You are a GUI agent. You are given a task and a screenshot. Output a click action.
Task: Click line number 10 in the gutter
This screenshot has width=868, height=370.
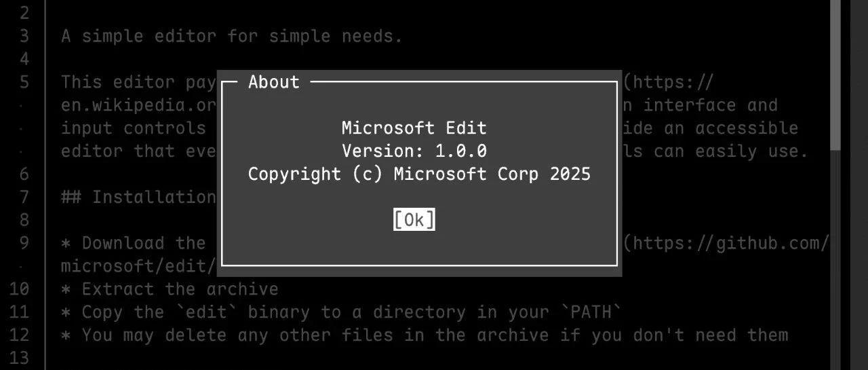pos(19,289)
